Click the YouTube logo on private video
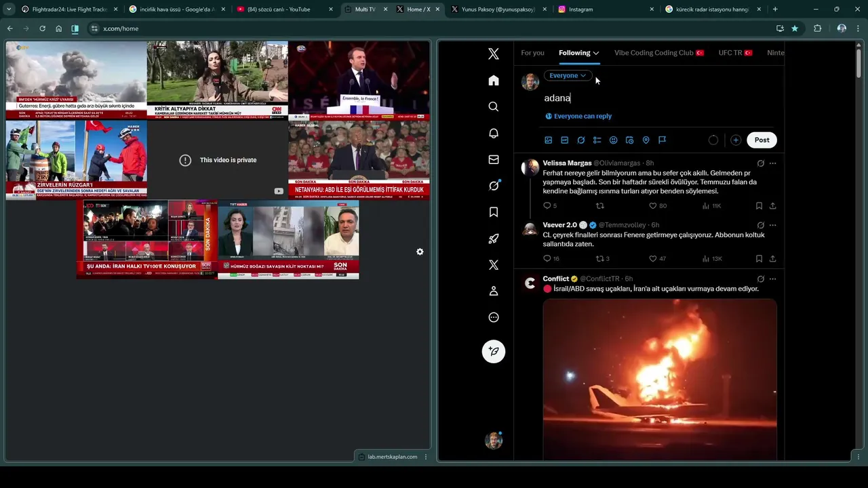868x488 pixels. (x=278, y=191)
